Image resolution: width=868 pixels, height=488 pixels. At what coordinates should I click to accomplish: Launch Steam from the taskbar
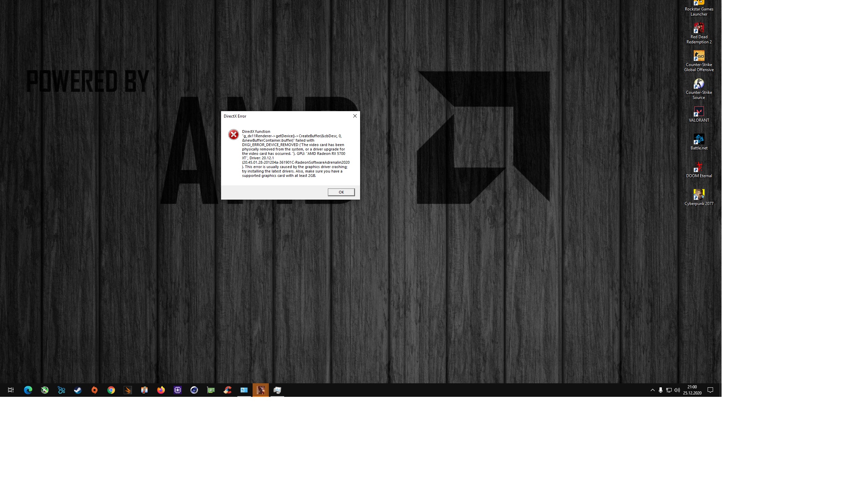(x=78, y=390)
